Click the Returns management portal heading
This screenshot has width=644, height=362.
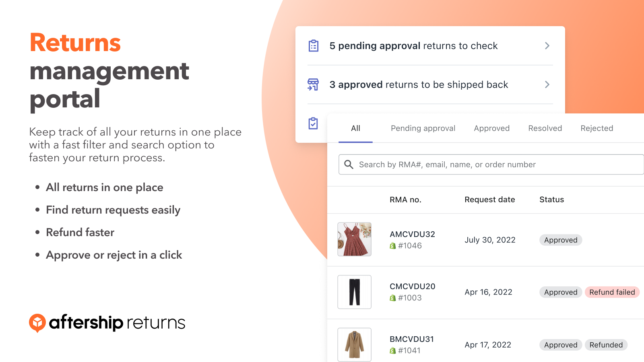tap(109, 72)
